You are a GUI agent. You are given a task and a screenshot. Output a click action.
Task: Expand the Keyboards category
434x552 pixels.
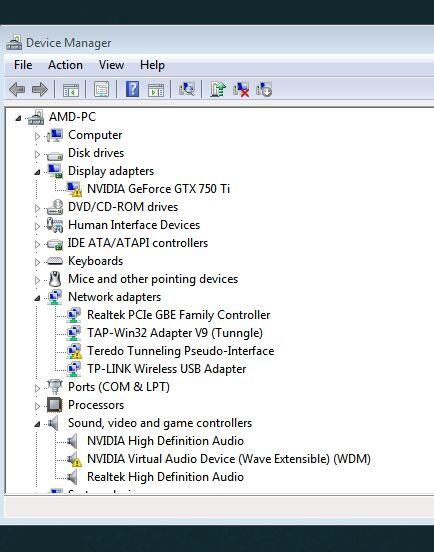37,262
